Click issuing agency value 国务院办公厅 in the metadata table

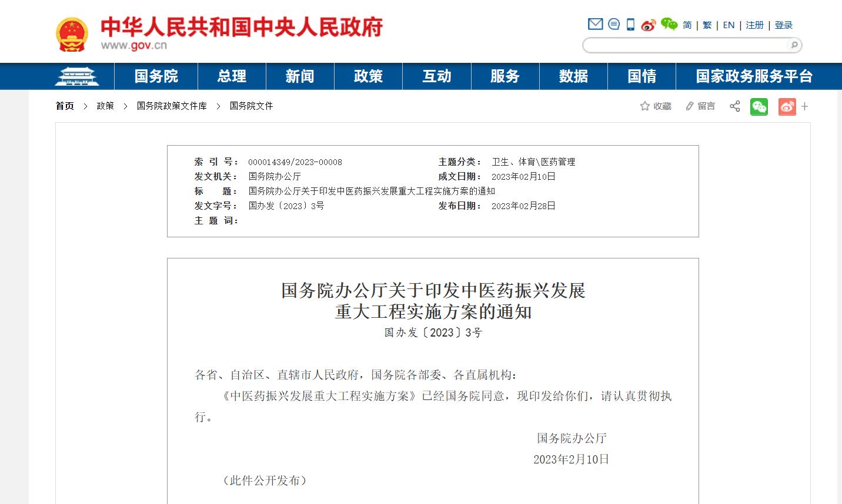[275, 176]
